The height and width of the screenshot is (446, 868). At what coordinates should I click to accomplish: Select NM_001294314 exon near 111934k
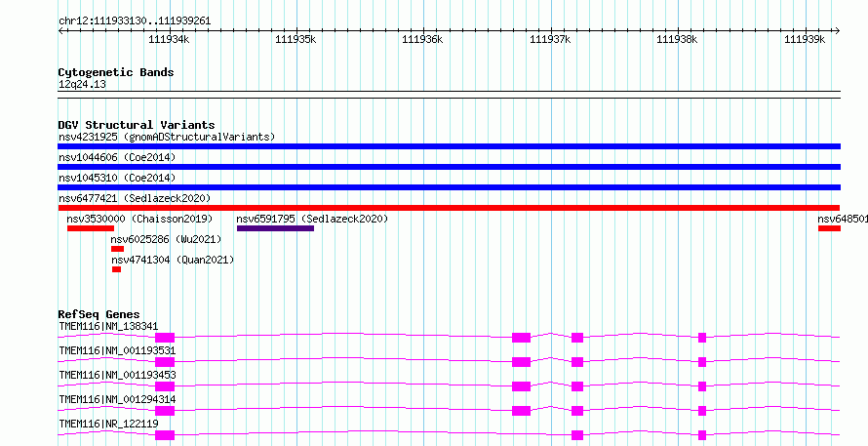(x=165, y=411)
